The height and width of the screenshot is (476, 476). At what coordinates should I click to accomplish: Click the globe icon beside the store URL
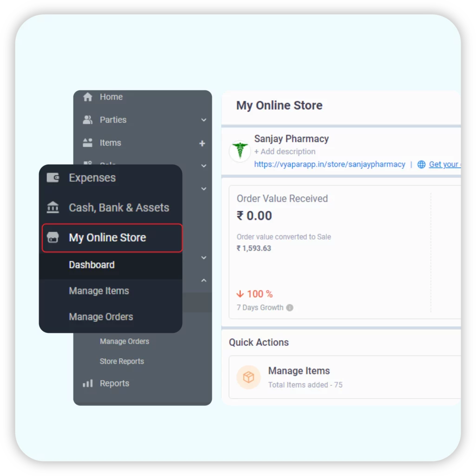pos(421,164)
